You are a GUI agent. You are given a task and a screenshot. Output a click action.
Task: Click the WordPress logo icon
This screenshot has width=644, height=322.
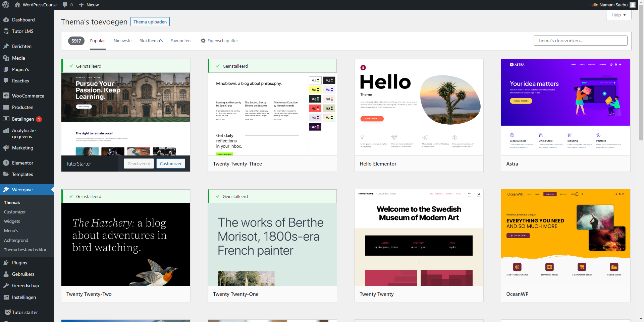click(x=6, y=5)
